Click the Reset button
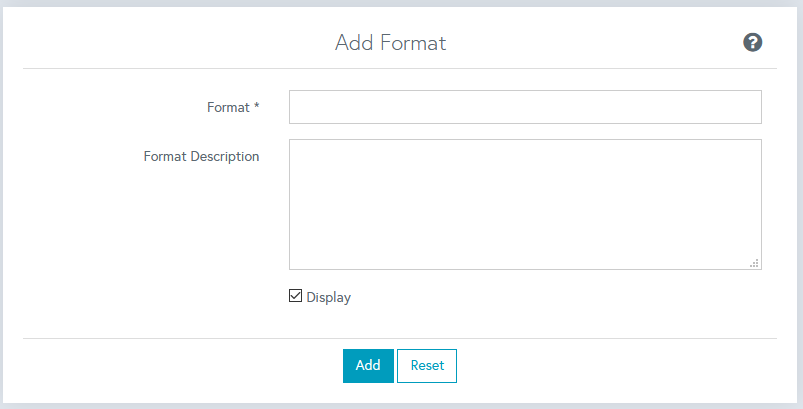803x409 pixels. [x=427, y=365]
